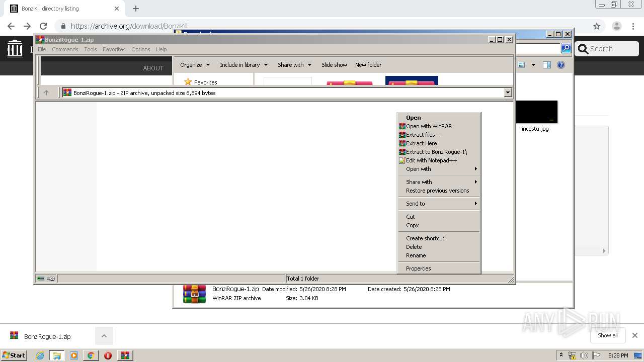The image size is (644, 362).
Task: Click Explorer search magnifier button
Action: pos(566,48)
